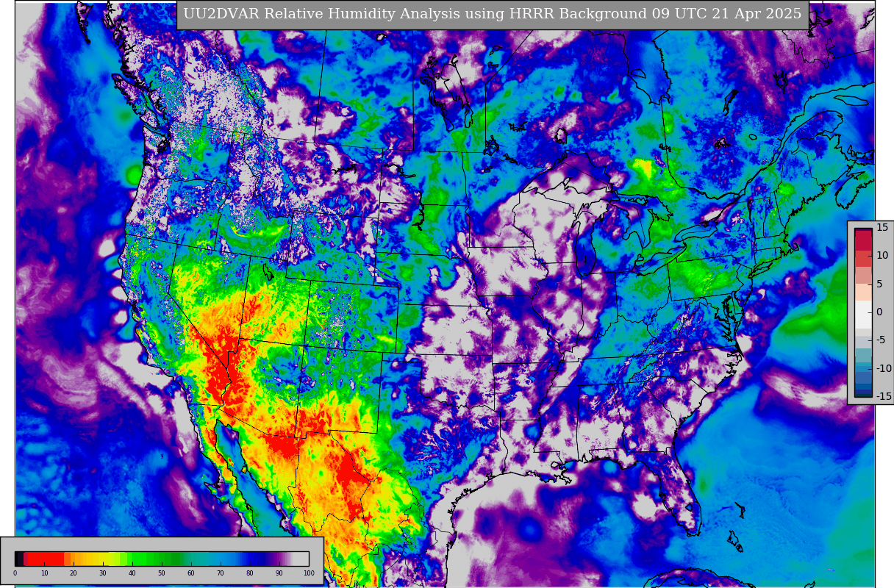Viewport: 894px width, 588px height.
Task: Click the 40 label on humidity color bar
Action: coord(132,573)
